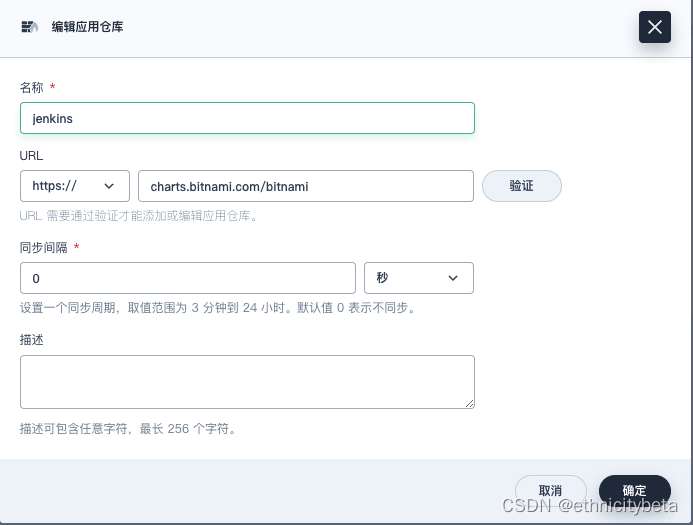693x525 pixels.
Task: Click the sync interval value field
Action: (x=188, y=278)
